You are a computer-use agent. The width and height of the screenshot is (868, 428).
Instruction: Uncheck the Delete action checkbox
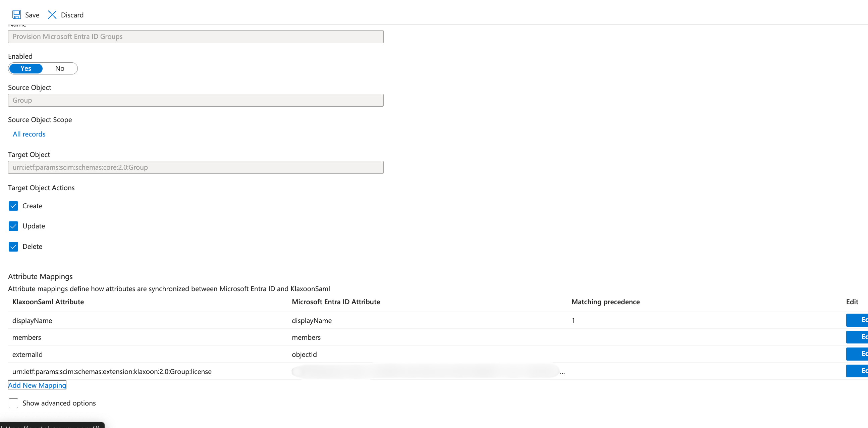coord(13,247)
